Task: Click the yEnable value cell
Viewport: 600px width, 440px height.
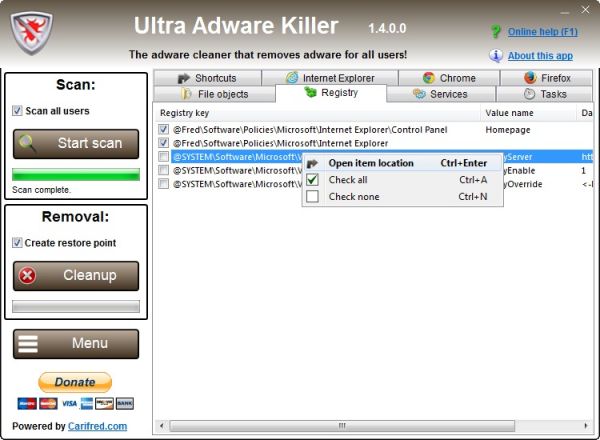Action: click(520, 171)
